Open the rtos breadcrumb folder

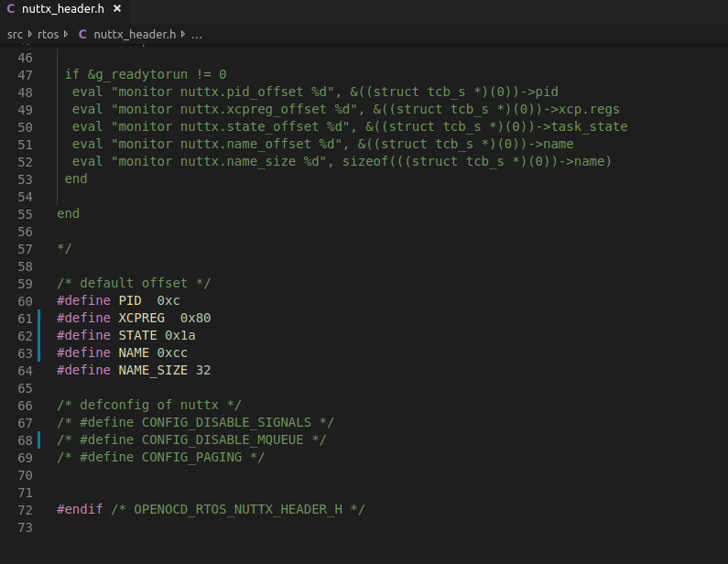click(x=48, y=34)
